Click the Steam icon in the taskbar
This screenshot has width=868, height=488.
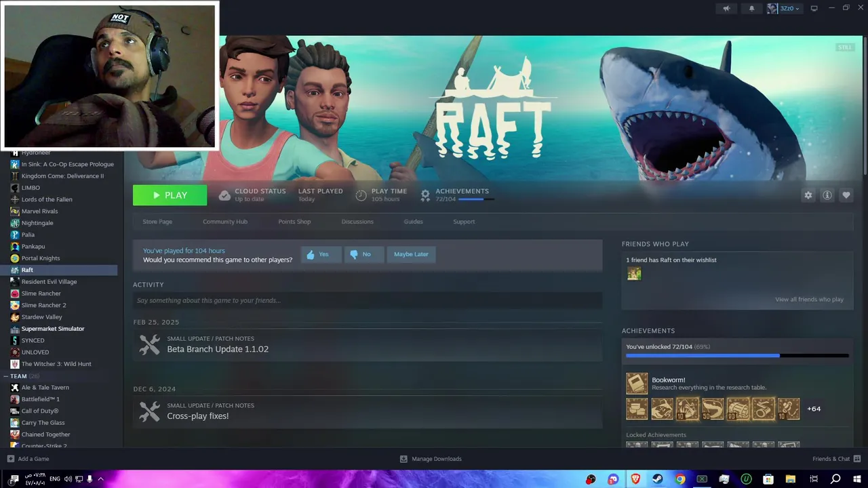658,479
